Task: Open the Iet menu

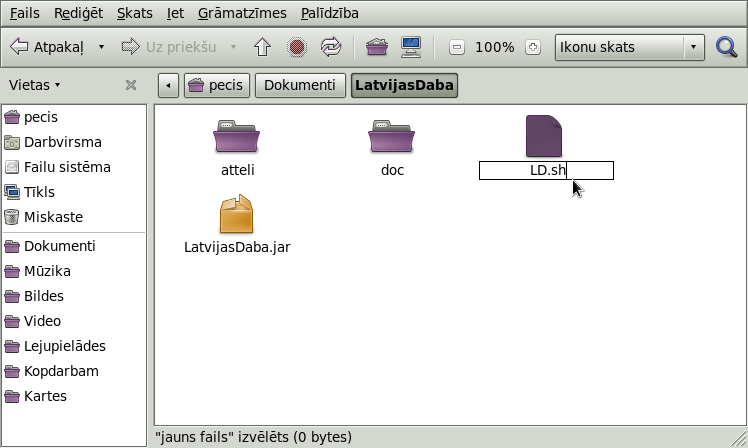Action: 175,13
